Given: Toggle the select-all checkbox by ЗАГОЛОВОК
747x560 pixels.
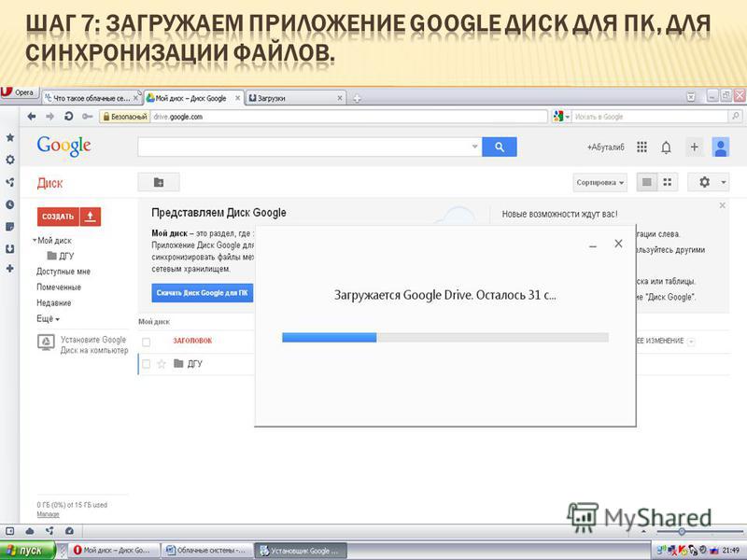Looking at the screenshot, I should pos(147,342).
